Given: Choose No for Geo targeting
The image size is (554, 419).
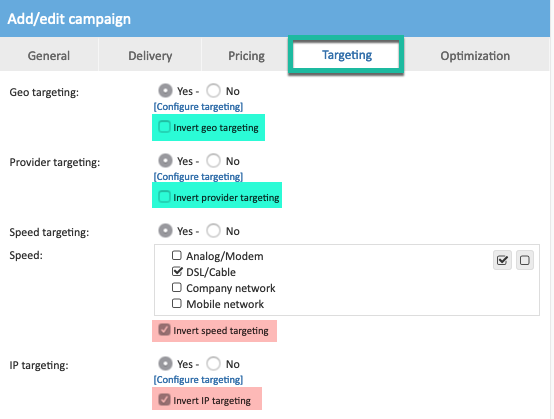Looking at the screenshot, I should pyautogui.click(x=213, y=90).
